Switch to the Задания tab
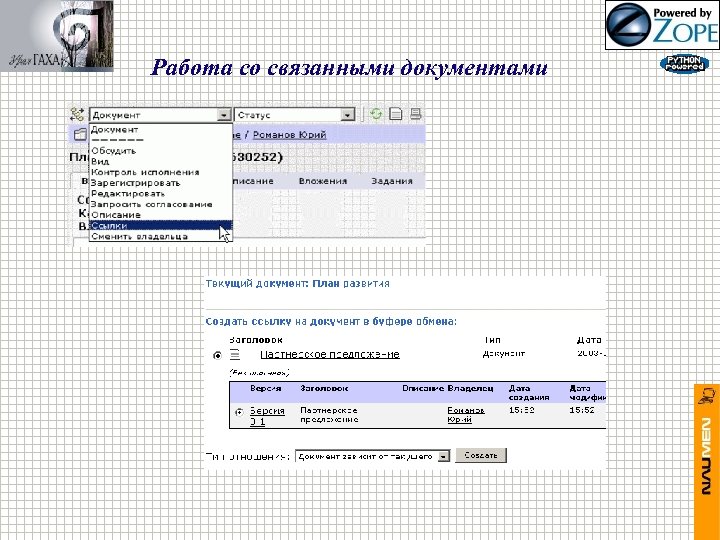Screen dimensions: 720x540 click(x=392, y=181)
